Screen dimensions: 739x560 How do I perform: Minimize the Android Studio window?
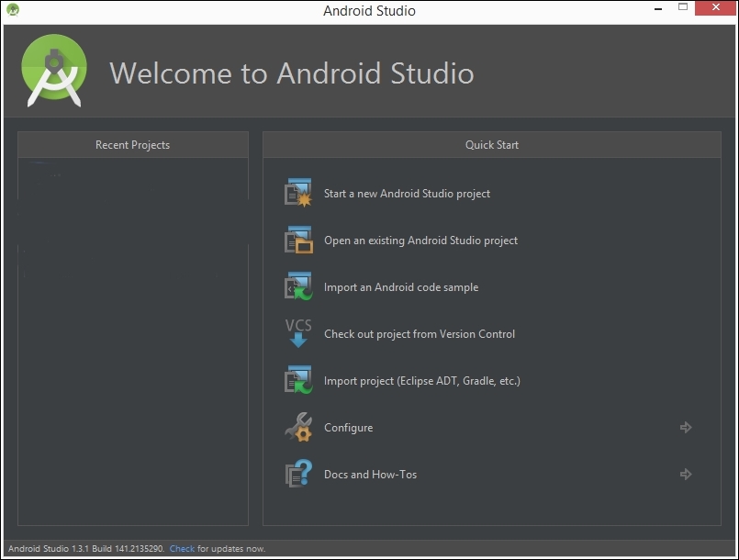coord(658,8)
